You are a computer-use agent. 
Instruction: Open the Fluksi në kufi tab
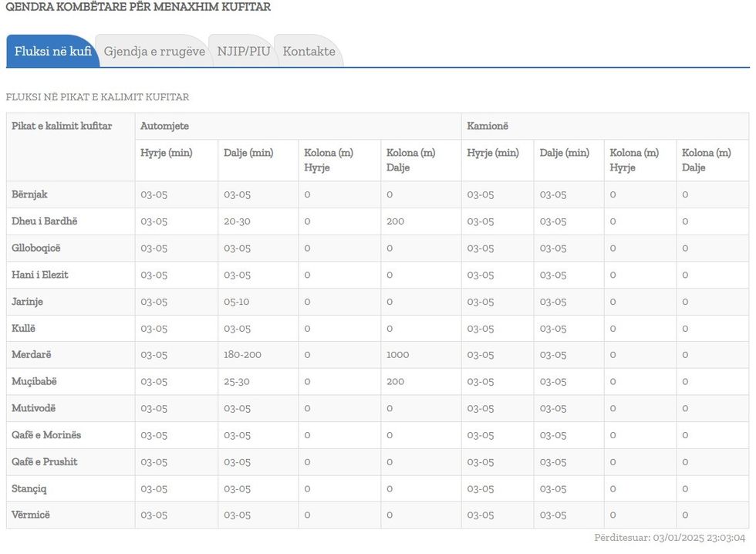52,52
